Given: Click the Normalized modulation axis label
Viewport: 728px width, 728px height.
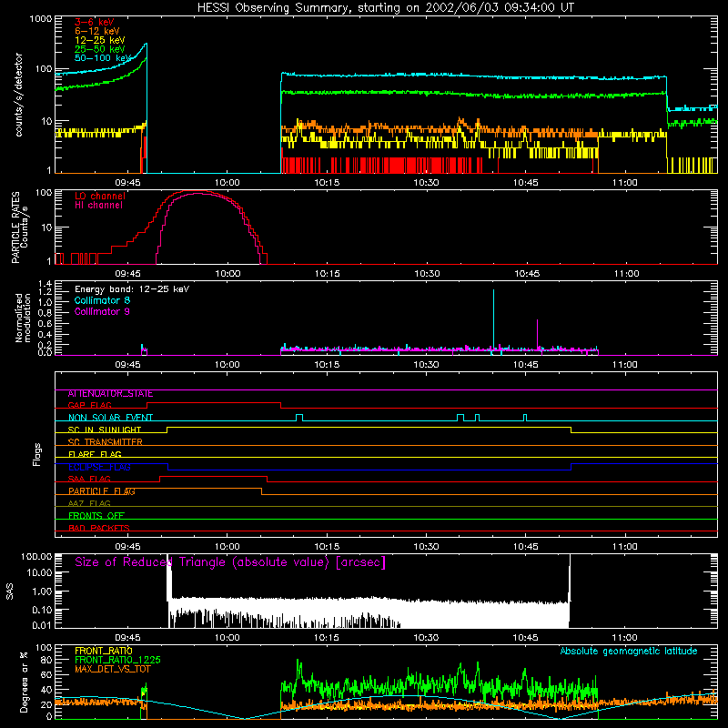Looking at the screenshot, I should (x=23, y=318).
